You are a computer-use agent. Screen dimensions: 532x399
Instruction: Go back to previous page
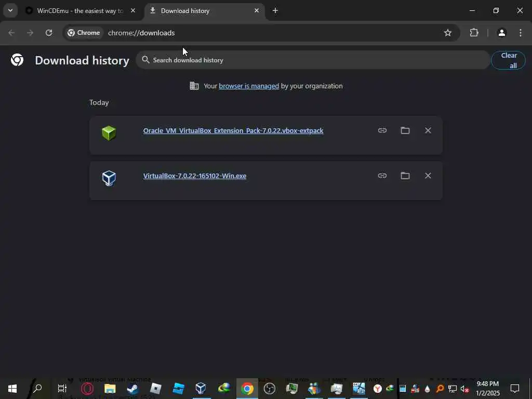[11, 33]
